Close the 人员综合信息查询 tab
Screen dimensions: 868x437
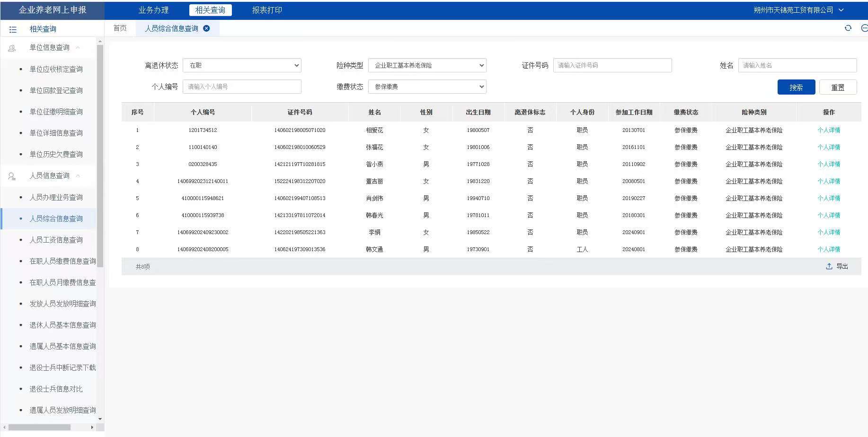(x=206, y=28)
